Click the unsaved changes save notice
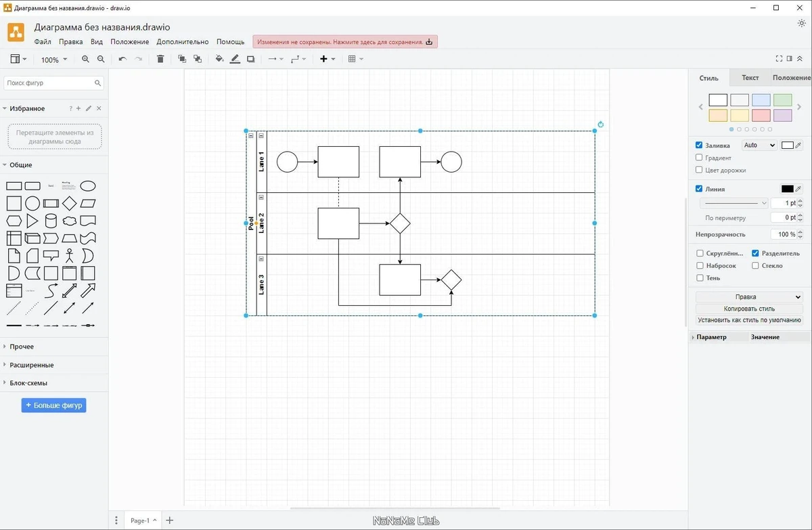 [345, 42]
